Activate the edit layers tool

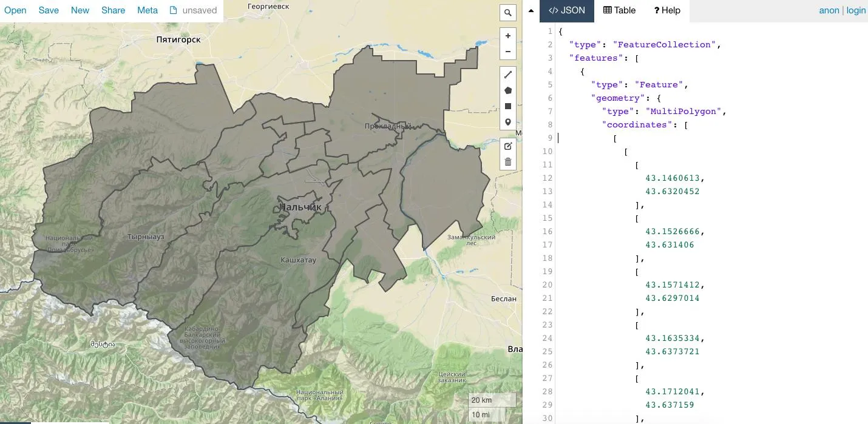(x=508, y=146)
